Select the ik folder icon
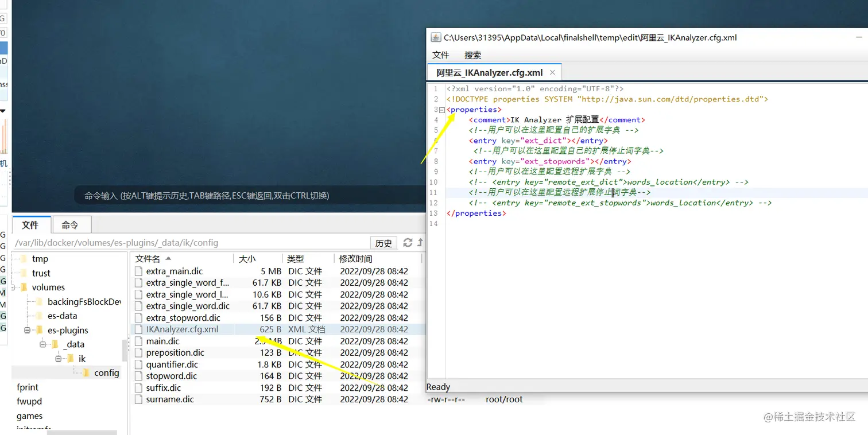 pos(71,359)
